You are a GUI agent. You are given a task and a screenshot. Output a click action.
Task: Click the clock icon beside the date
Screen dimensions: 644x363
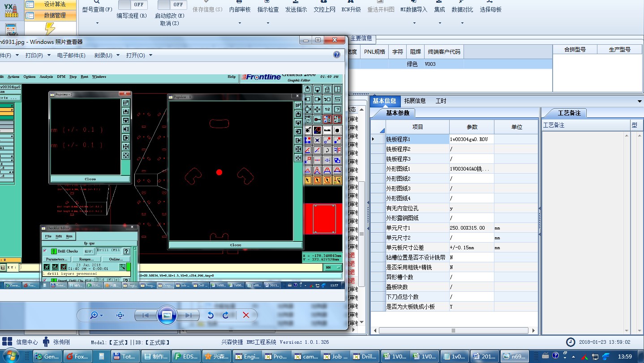pos(571,342)
